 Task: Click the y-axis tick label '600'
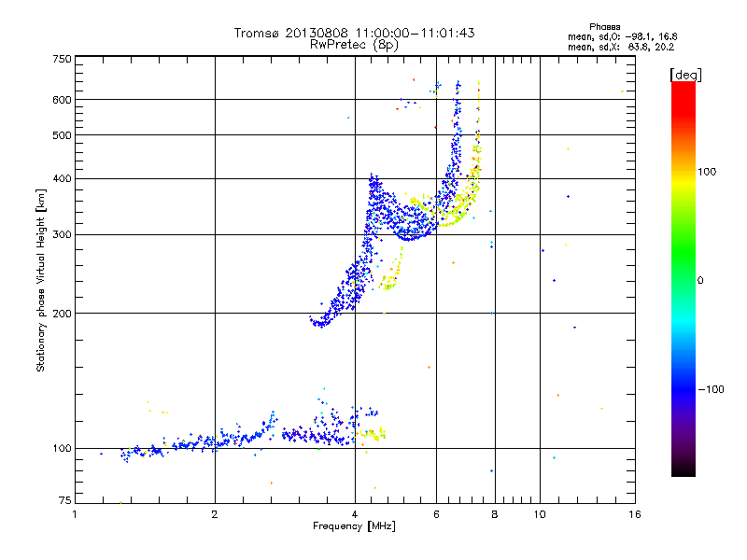coord(63,100)
